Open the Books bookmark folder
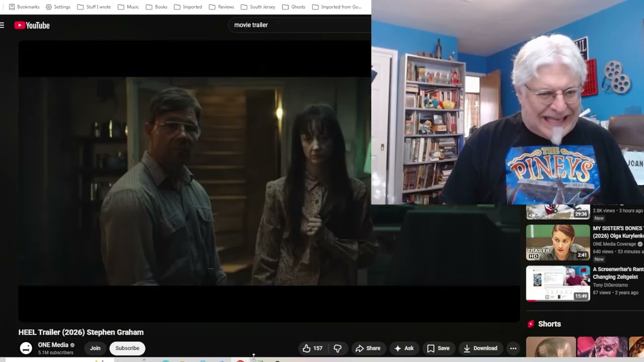644x362 pixels. tap(156, 7)
